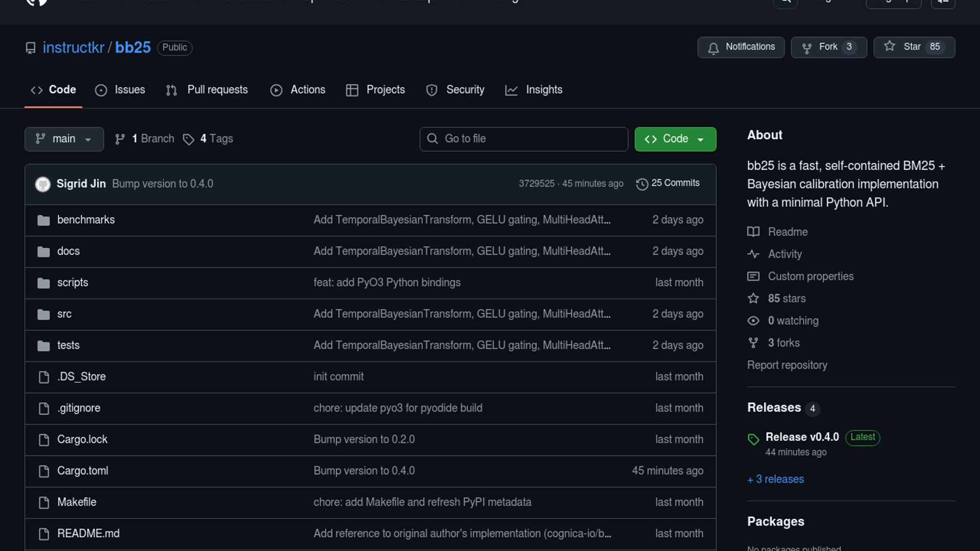Click the Fork icon button

point(807,48)
